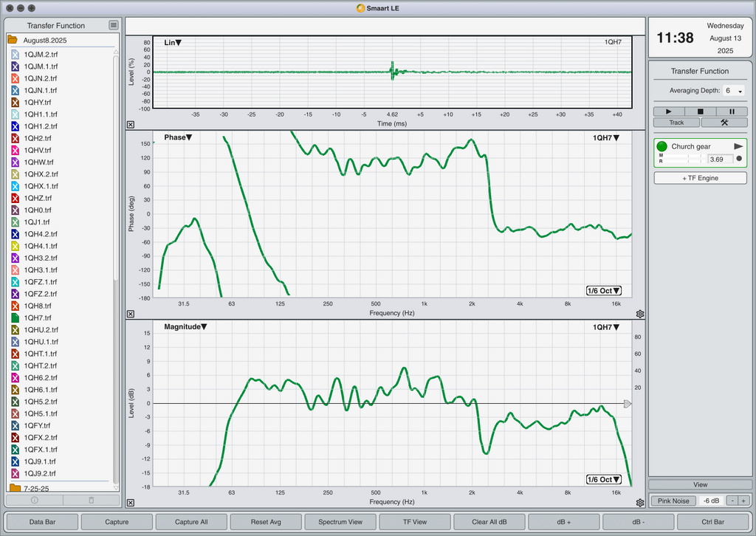Toggle delay Track button

pos(676,123)
